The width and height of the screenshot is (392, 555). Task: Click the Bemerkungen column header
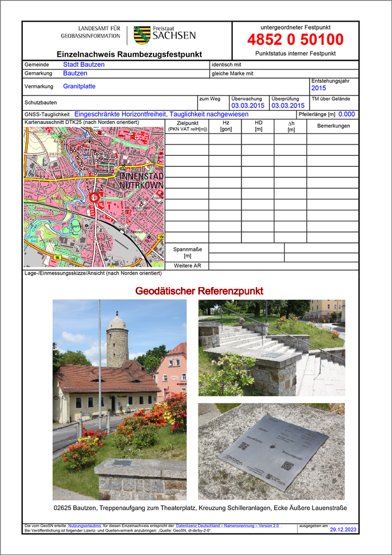[x=333, y=126]
